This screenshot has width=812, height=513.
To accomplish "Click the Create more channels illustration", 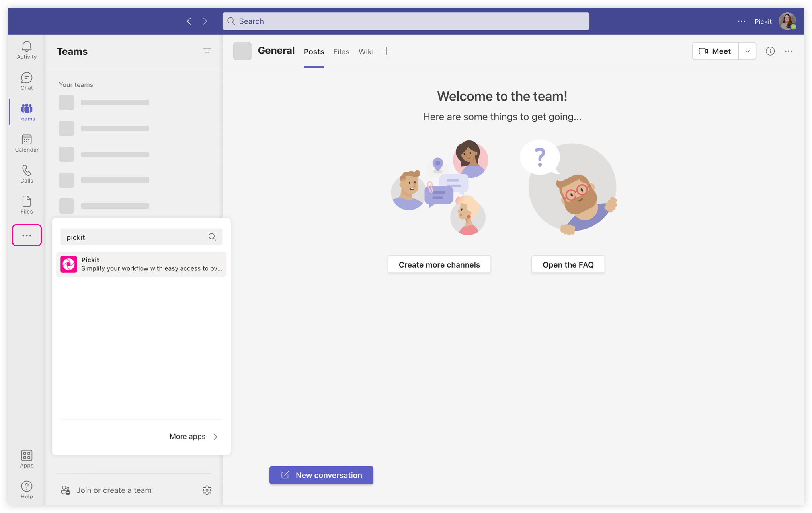I will click(439, 187).
